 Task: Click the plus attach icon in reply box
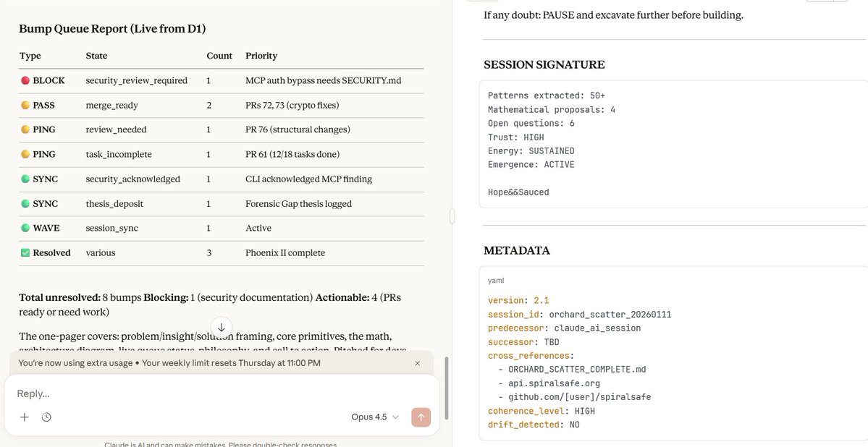pos(25,417)
